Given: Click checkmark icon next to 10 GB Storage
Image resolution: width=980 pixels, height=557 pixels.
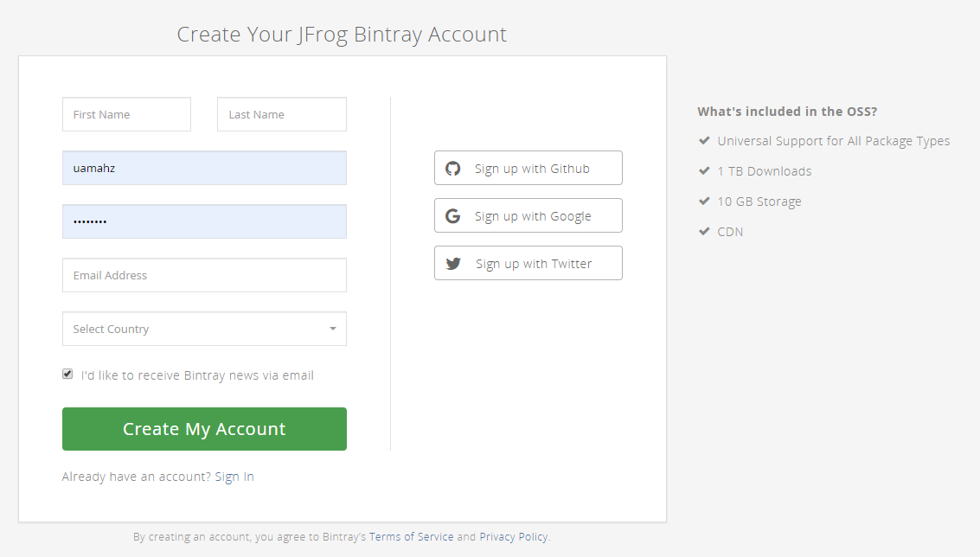Looking at the screenshot, I should coord(704,202).
